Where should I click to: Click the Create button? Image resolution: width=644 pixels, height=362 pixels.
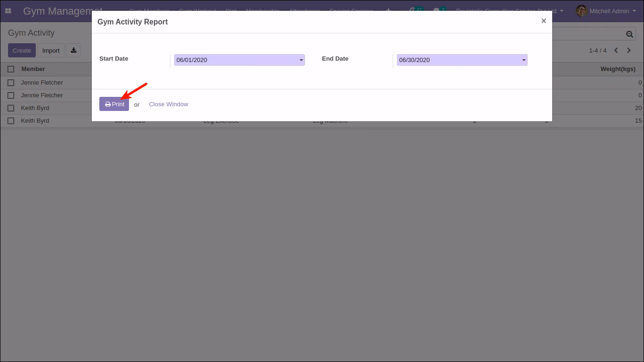point(22,50)
